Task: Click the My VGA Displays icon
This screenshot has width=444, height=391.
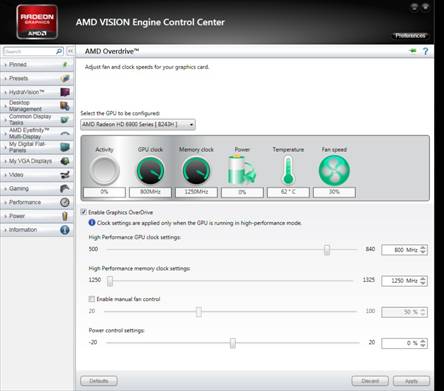Action: [65, 161]
